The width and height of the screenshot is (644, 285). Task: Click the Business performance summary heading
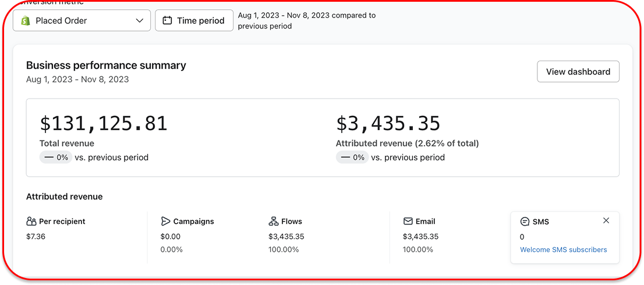tap(106, 65)
